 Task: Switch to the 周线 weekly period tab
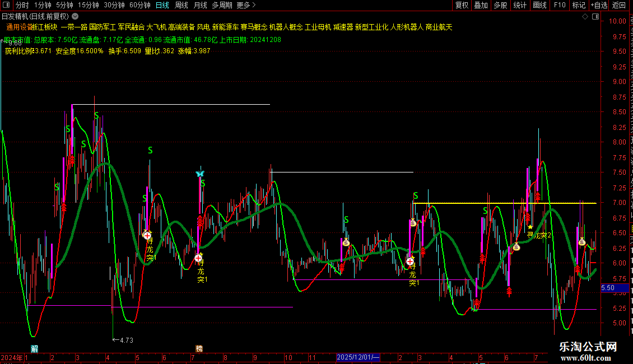181,5
